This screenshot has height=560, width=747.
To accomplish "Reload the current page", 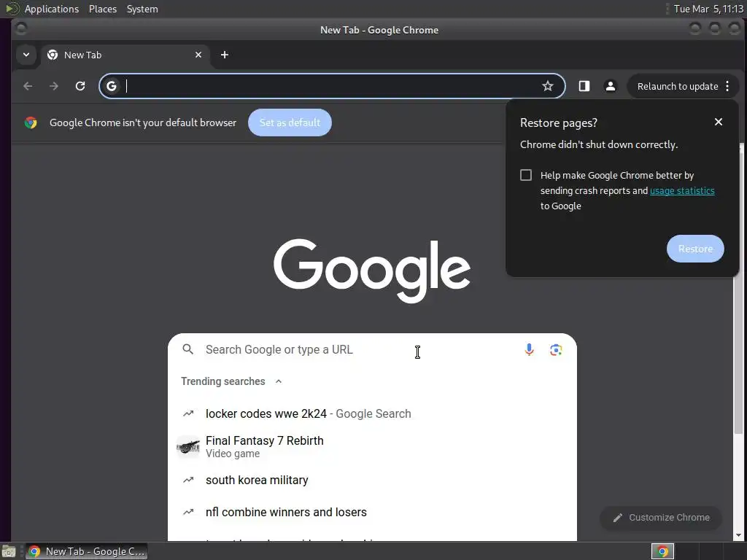I will pos(80,86).
